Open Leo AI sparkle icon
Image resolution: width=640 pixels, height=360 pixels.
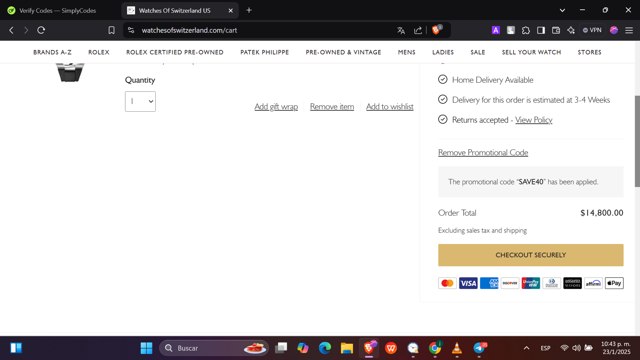pyautogui.click(x=571, y=30)
